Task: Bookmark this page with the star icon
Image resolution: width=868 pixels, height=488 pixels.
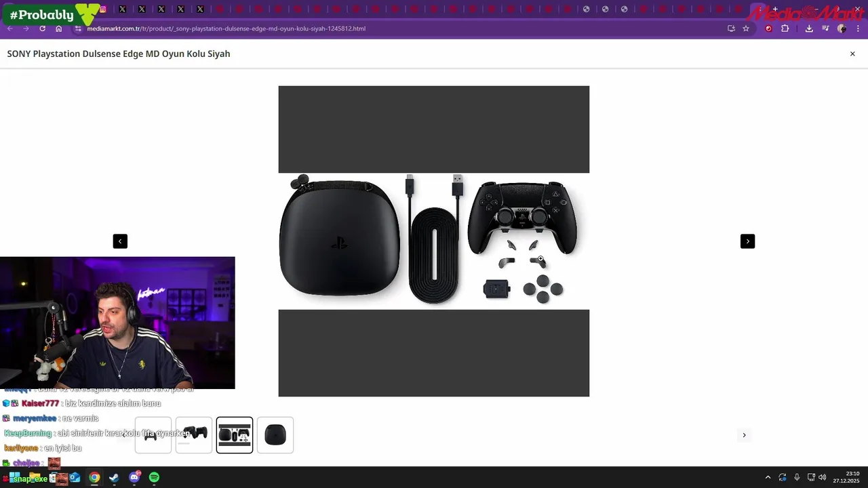Action: tap(746, 28)
